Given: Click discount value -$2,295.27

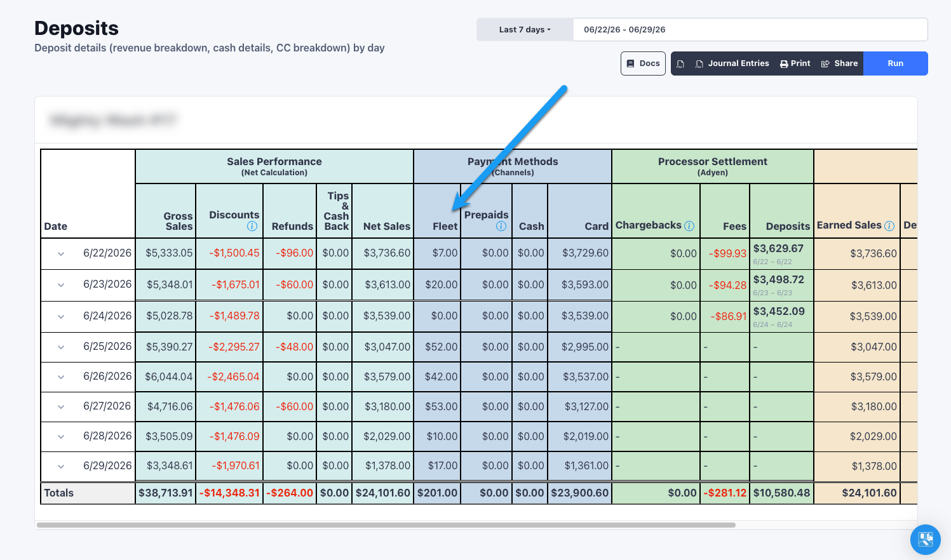Looking at the screenshot, I should coord(234,347).
